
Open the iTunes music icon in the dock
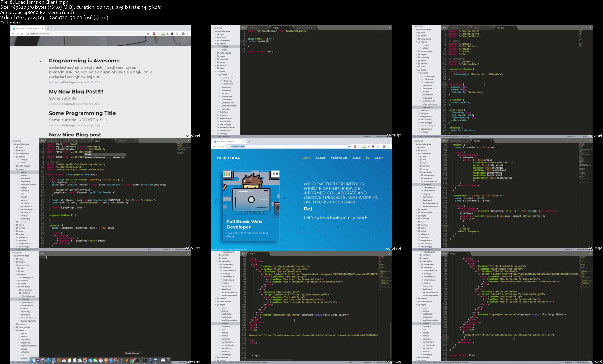click(100, 361)
